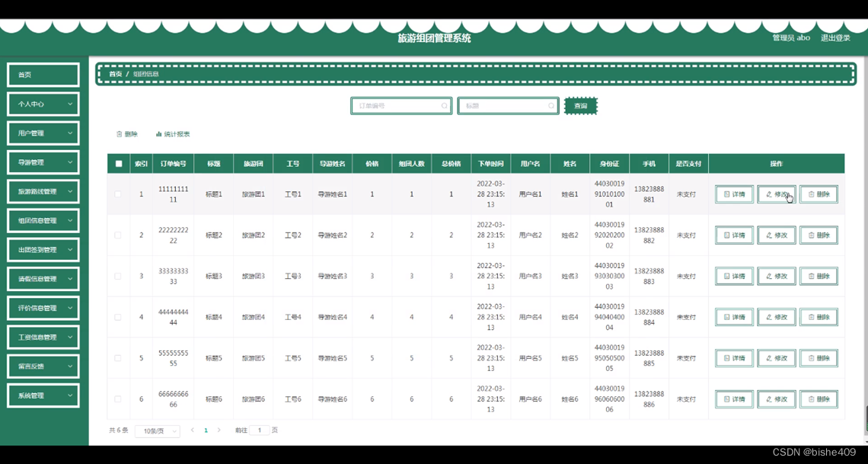Click the trash icon beside toolbar 删除
The image size is (868, 464).
point(119,134)
